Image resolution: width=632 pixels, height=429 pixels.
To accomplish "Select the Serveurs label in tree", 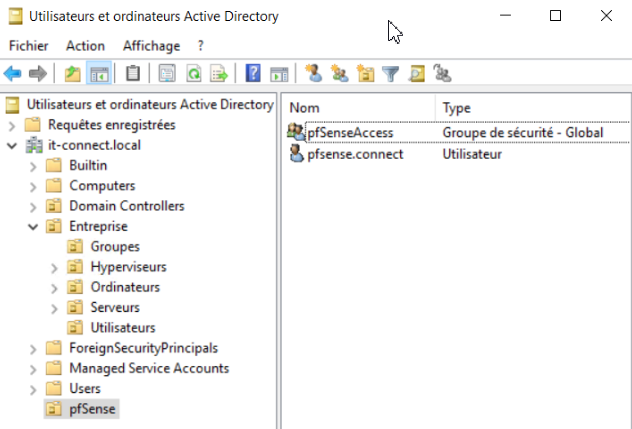I will tap(115, 307).
